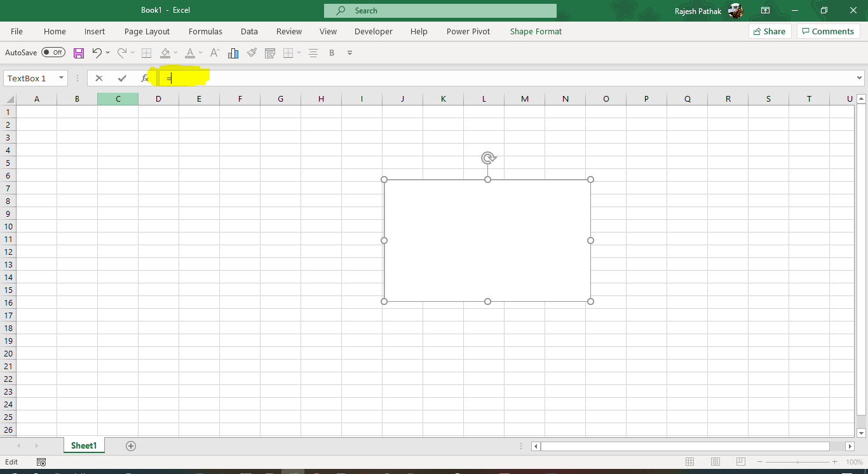
Task: Confirm formula entry with the check mark
Action: 122,78
